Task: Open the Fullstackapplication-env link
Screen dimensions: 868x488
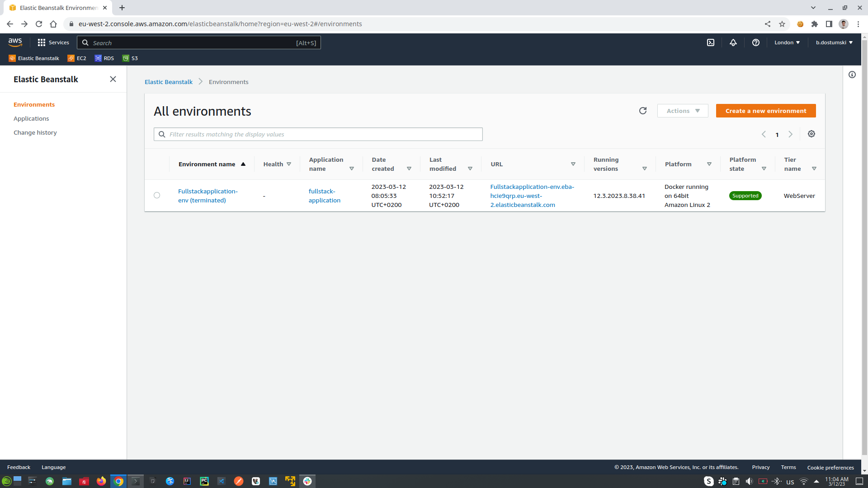Action: [207, 196]
